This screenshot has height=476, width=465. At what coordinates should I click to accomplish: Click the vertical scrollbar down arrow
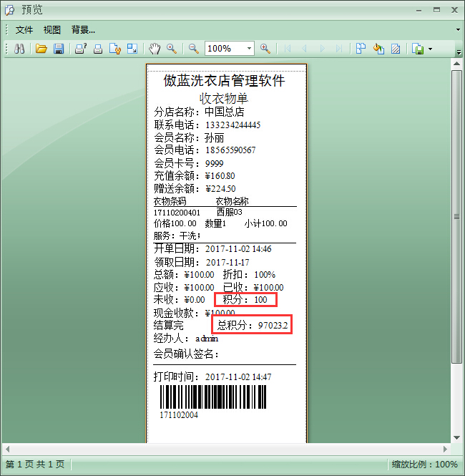tap(456, 438)
